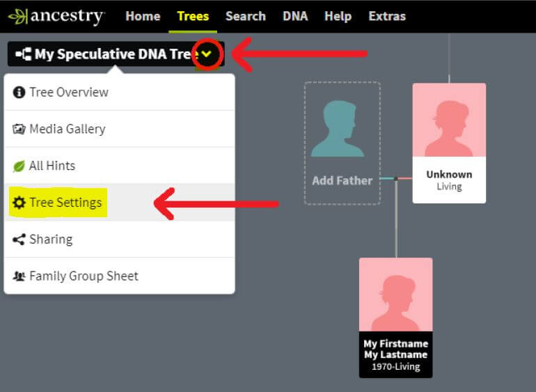Screen dimensions: 536x392
Task: Click the My Speculative DNA Tree title
Action: click(116, 54)
